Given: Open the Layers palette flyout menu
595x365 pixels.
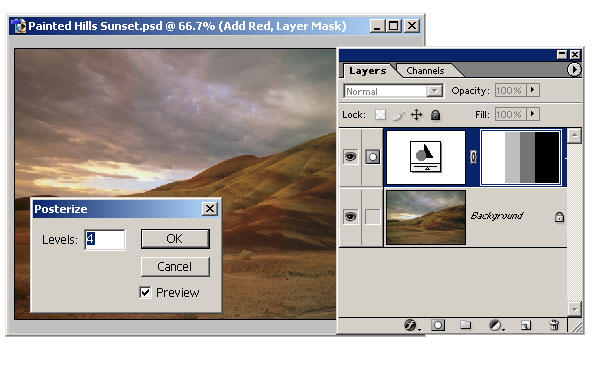Looking at the screenshot, I should (x=574, y=70).
